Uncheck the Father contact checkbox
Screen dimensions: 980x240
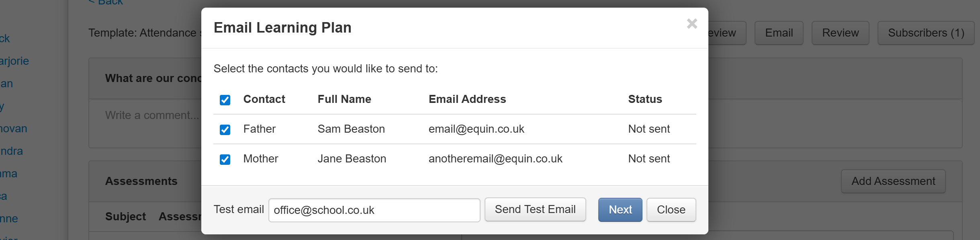225,129
